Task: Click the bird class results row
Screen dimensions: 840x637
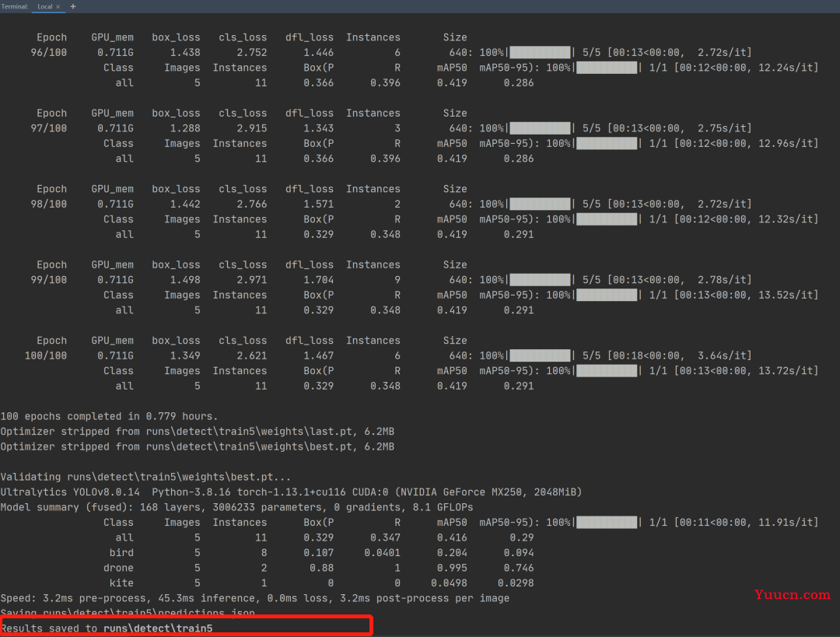Action: [321, 553]
